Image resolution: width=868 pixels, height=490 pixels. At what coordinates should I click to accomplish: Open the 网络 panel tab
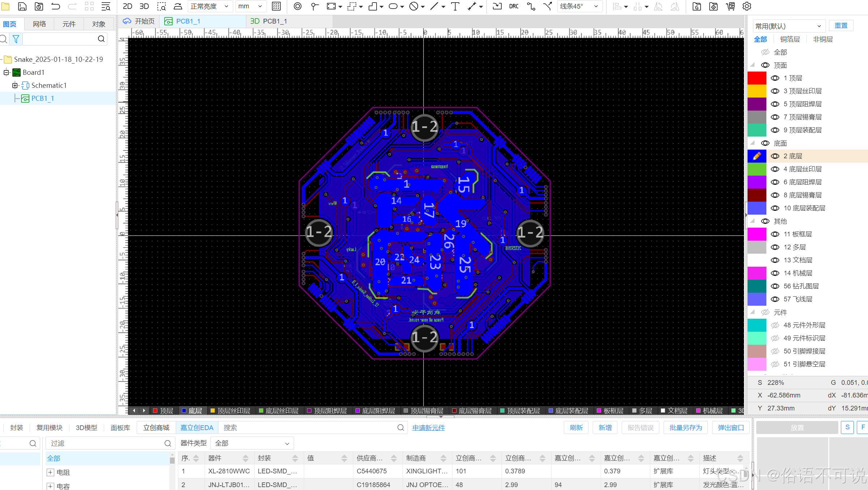pyautogui.click(x=39, y=24)
